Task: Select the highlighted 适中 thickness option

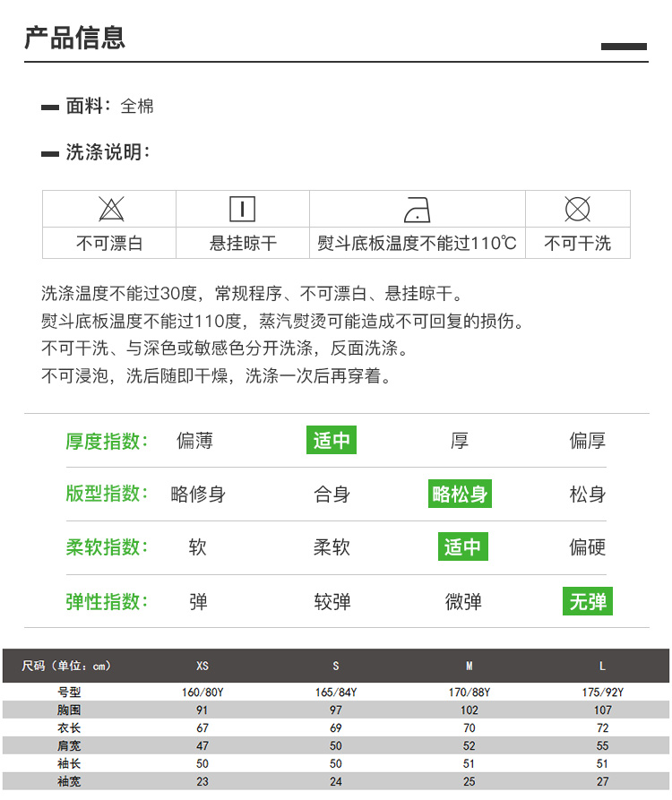Action: point(332,441)
